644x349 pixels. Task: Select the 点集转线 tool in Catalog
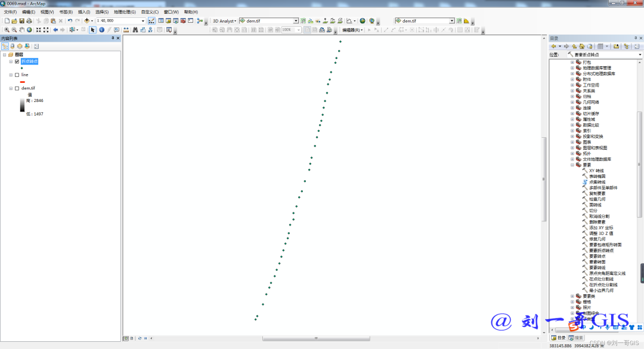tap(597, 182)
